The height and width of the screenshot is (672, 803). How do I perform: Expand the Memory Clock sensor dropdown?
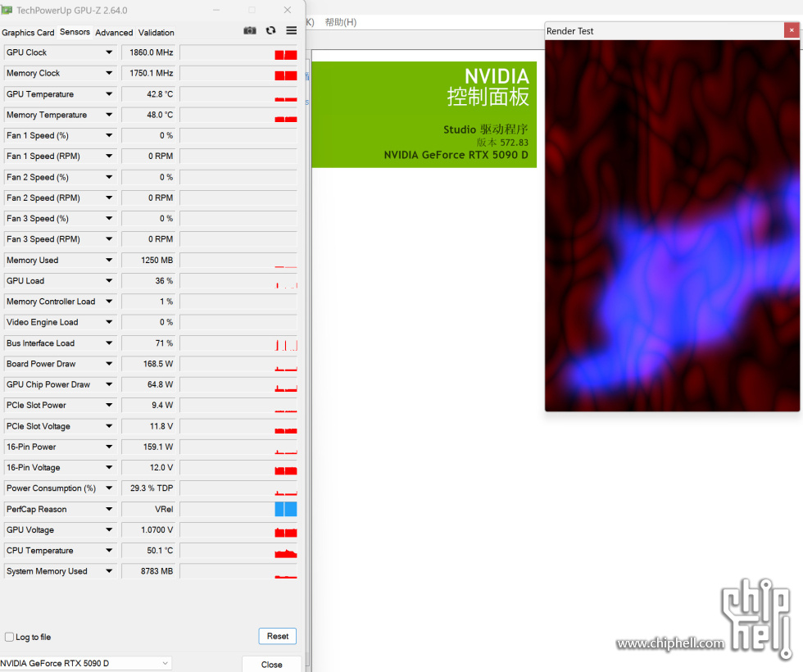click(x=109, y=73)
